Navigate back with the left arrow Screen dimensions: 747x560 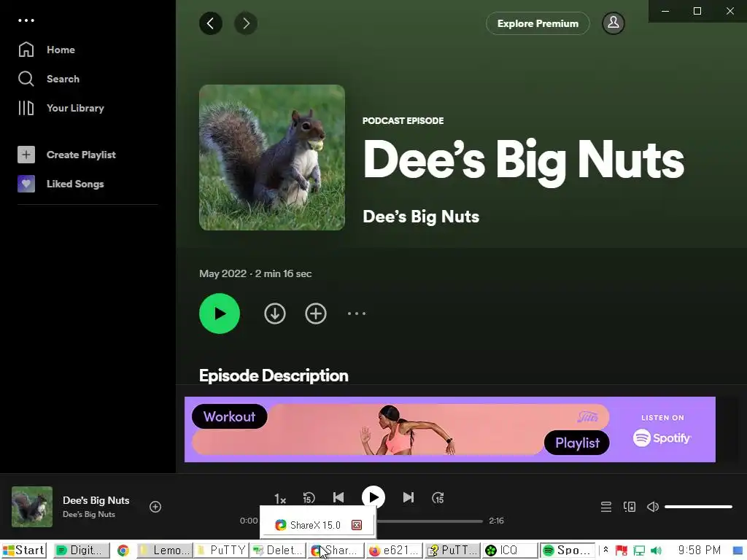point(211,23)
